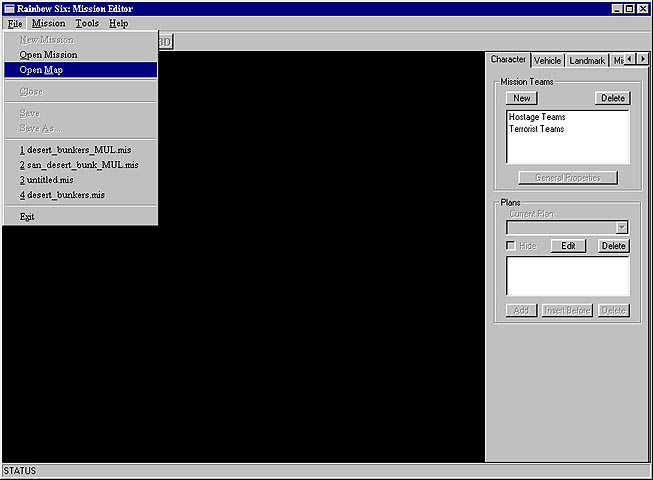Click the General Properties button
Screen dimensions: 653x480
[x=568, y=178]
